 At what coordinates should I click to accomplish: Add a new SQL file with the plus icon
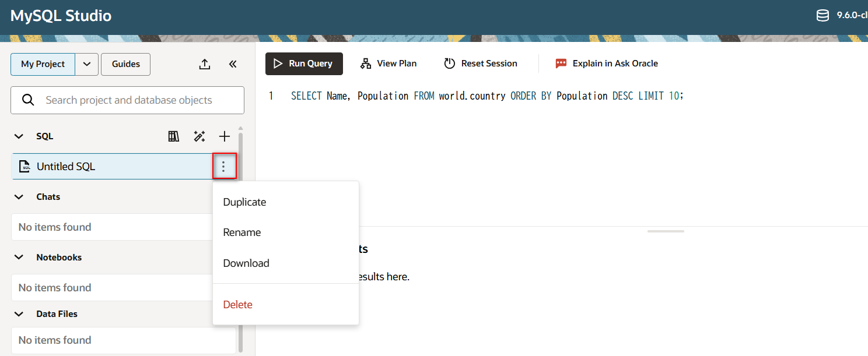[x=225, y=136]
